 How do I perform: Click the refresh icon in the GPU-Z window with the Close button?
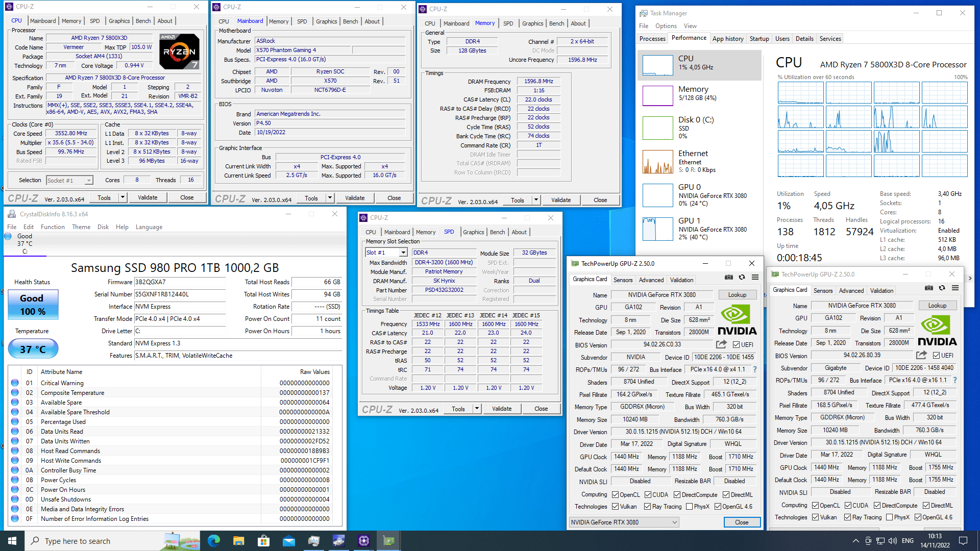[742, 277]
